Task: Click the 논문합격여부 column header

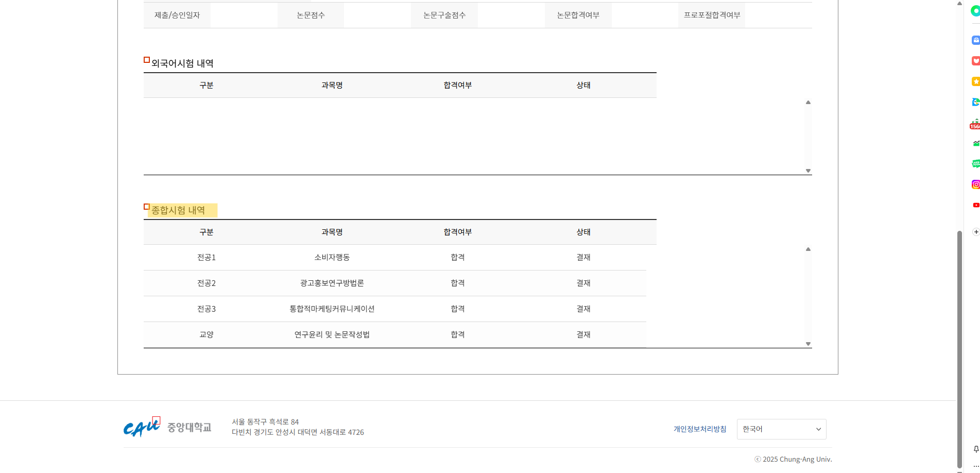Action: click(578, 15)
